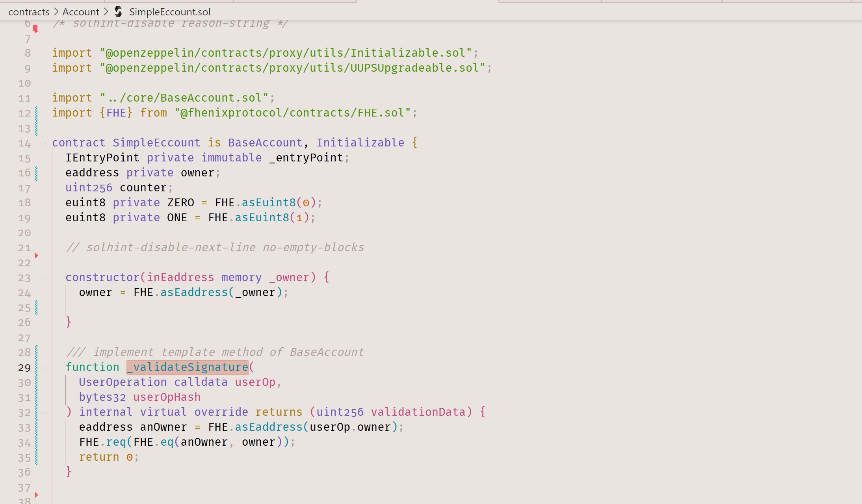Click the implement template method comment
Viewport: 862px width, 504px height.
[215, 352]
